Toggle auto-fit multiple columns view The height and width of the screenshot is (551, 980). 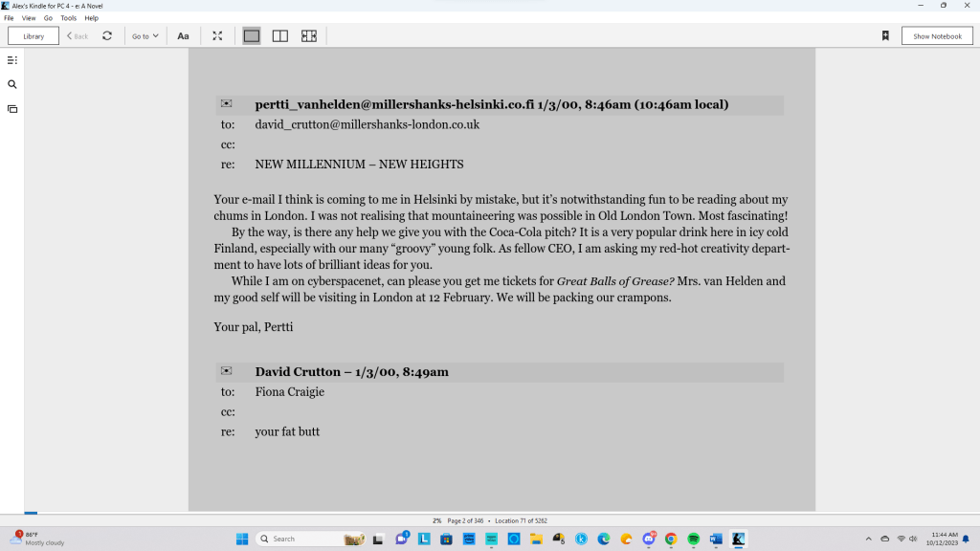coord(308,36)
